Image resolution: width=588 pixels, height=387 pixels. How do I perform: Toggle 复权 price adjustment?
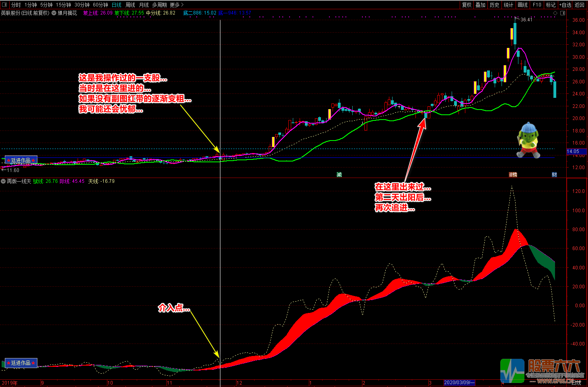[x=467, y=5]
